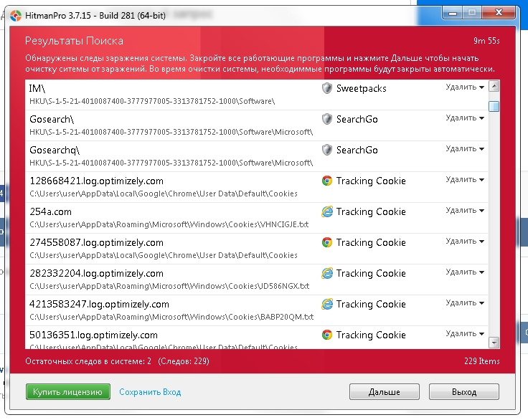
Task: Close the HitmanPro window
Action: pyautogui.click(x=499, y=14)
